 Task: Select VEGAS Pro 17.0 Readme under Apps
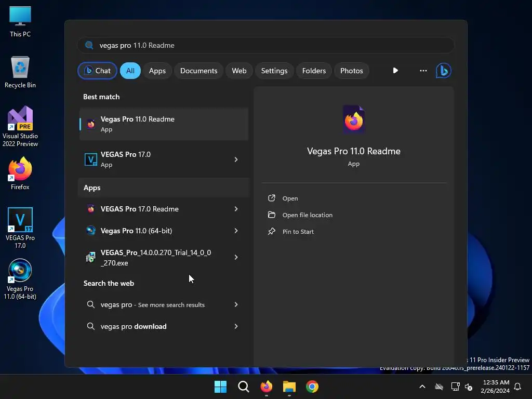click(164, 209)
